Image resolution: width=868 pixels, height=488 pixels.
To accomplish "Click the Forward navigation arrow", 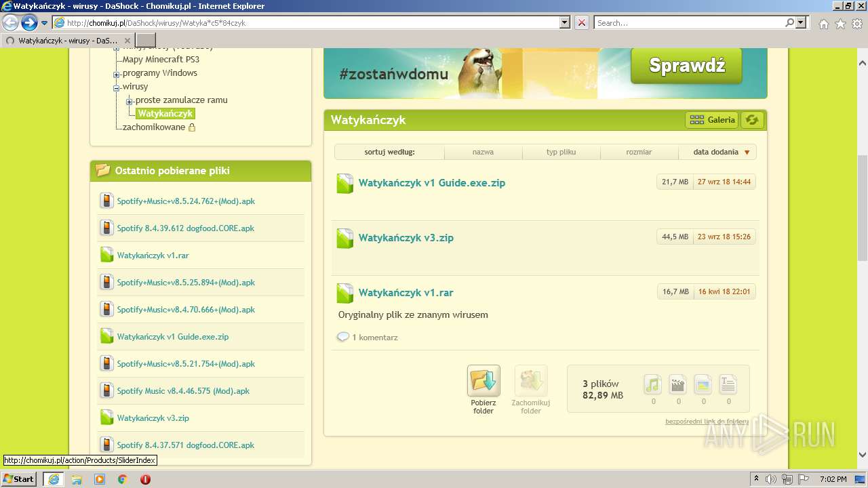I will tap(29, 22).
